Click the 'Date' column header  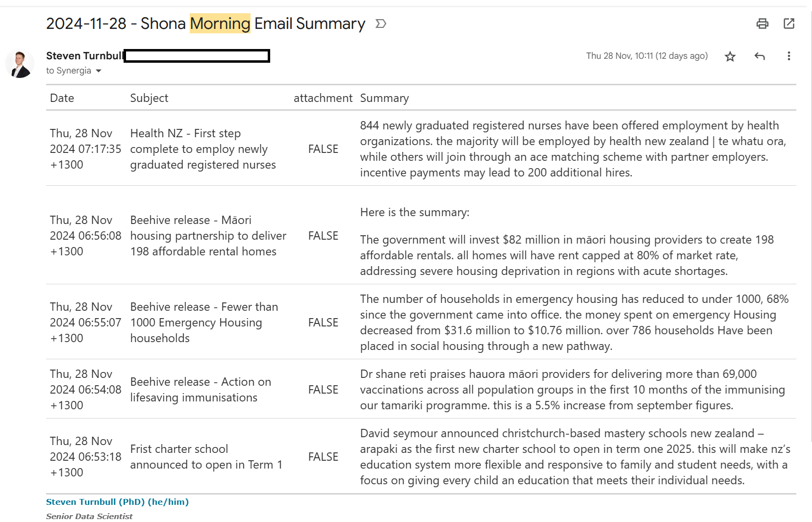62,98
